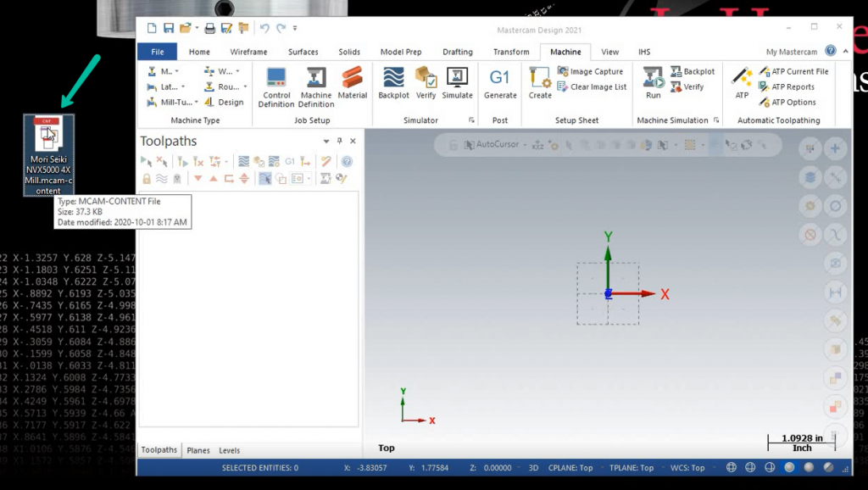Switch to the Wireframe ribbon tab
The width and height of the screenshot is (868, 490).
click(248, 52)
